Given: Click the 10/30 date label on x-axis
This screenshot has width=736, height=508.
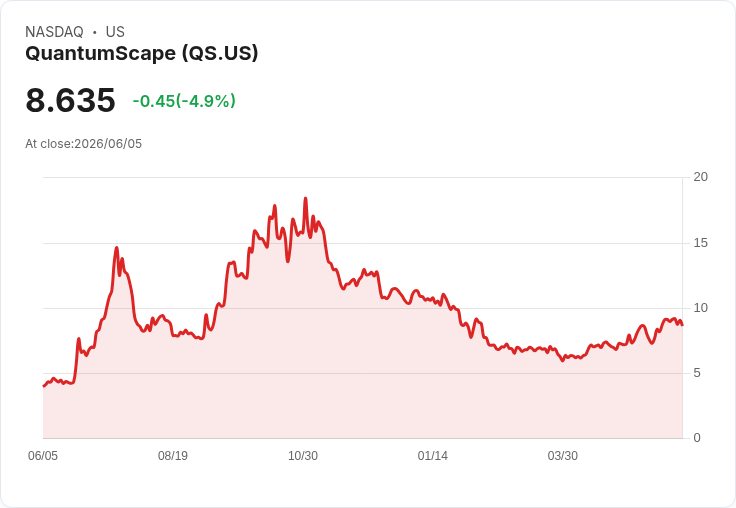Looking at the screenshot, I should click(x=303, y=456).
